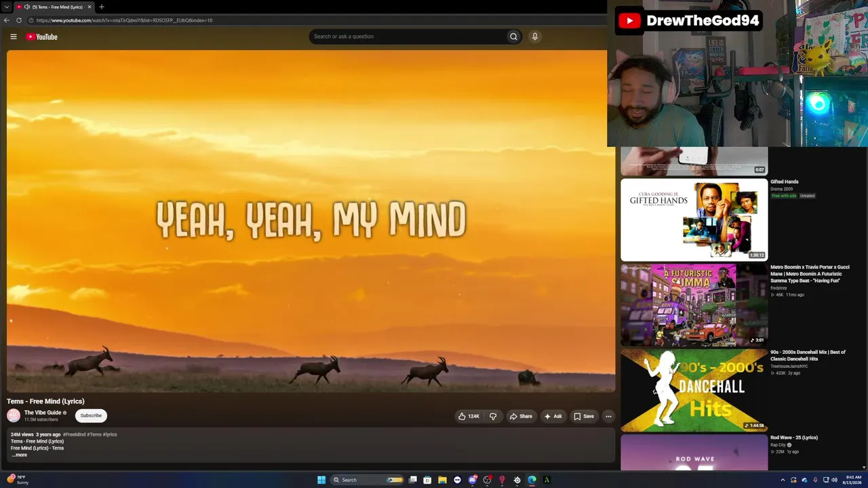Open Task View on the taskbar

[x=412, y=480]
